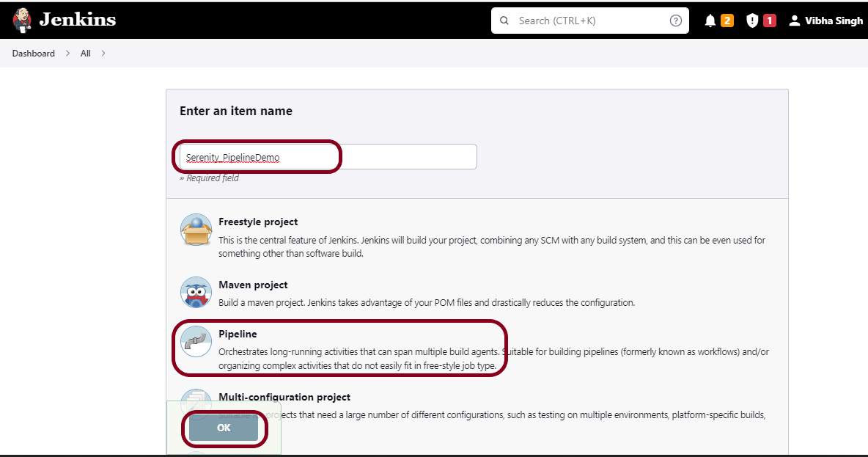Open the notifications bell icon
Image resolution: width=868 pixels, height=457 pixels.
click(x=710, y=21)
